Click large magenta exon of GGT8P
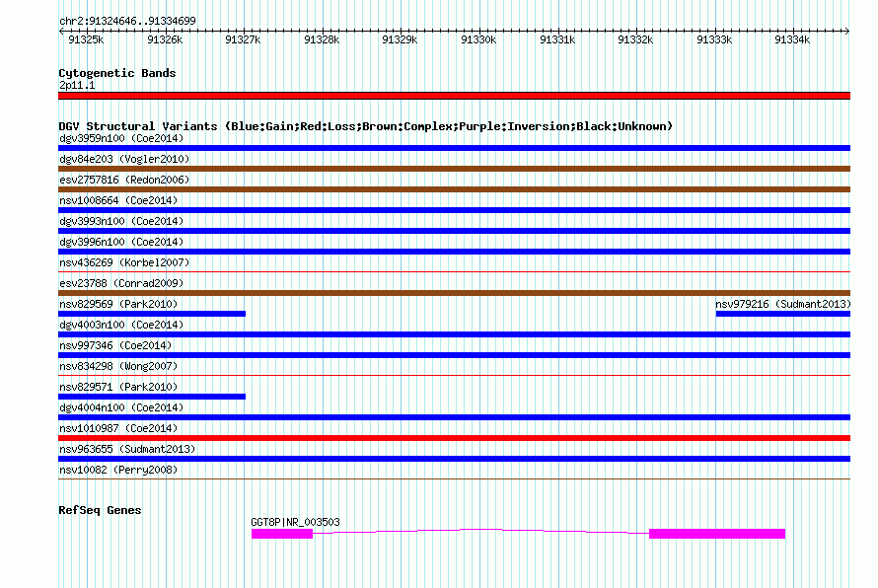 point(717,534)
